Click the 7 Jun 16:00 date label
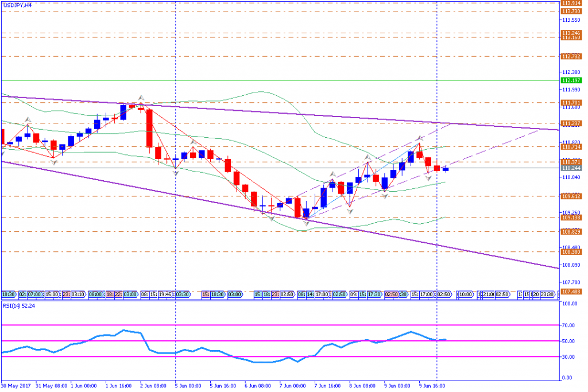This screenshot has width=588, height=392. (x=327, y=386)
